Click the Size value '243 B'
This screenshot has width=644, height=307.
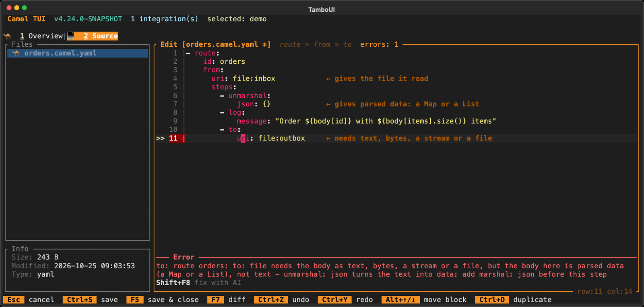pos(48,257)
